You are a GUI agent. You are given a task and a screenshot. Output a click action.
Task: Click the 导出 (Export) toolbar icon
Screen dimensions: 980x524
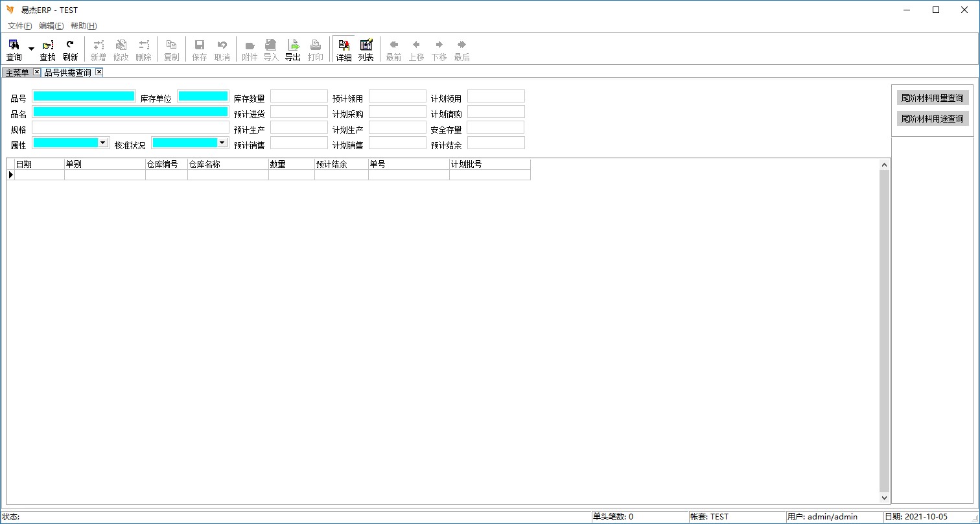tap(293, 49)
